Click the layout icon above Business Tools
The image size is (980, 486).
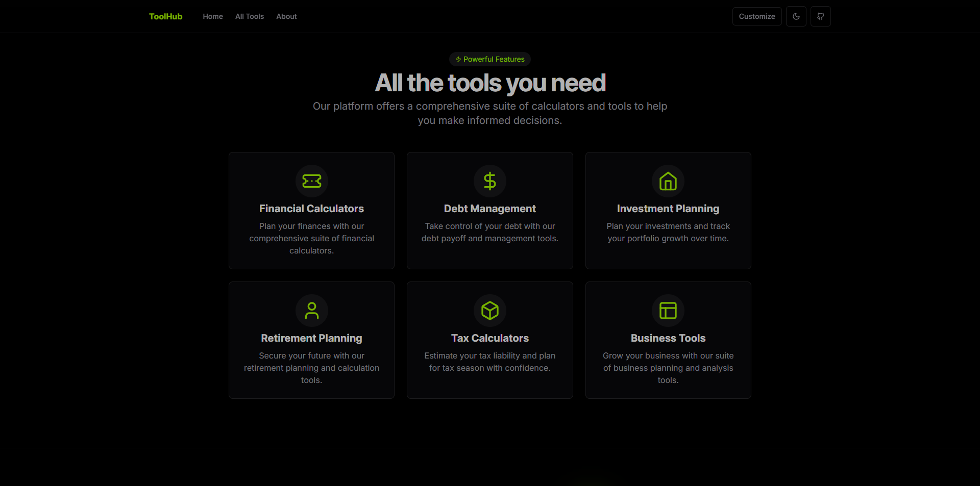(x=668, y=311)
